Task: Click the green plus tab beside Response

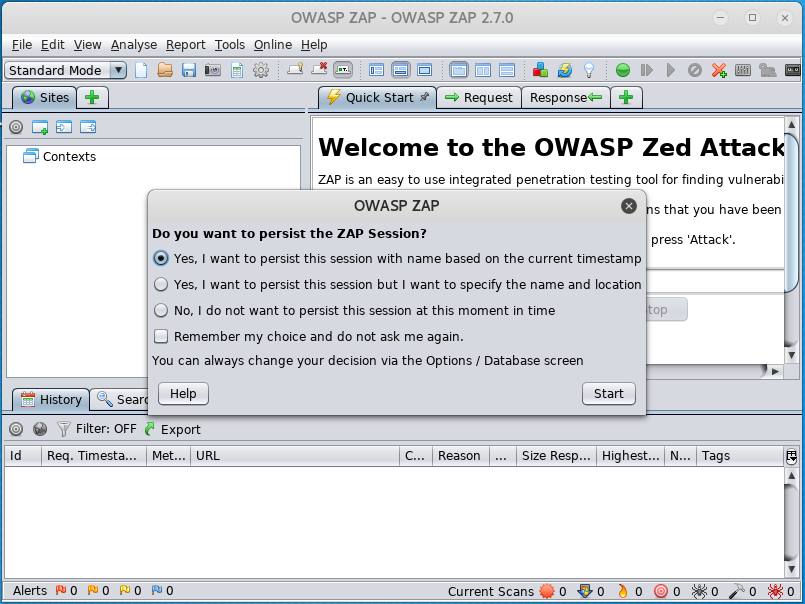Action: [626, 98]
